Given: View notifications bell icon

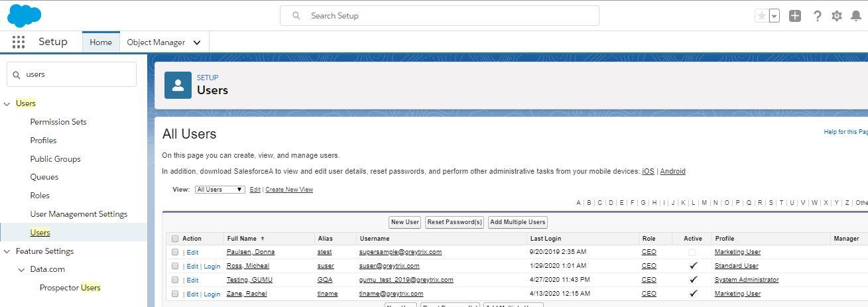Looking at the screenshot, I should pos(856,16).
